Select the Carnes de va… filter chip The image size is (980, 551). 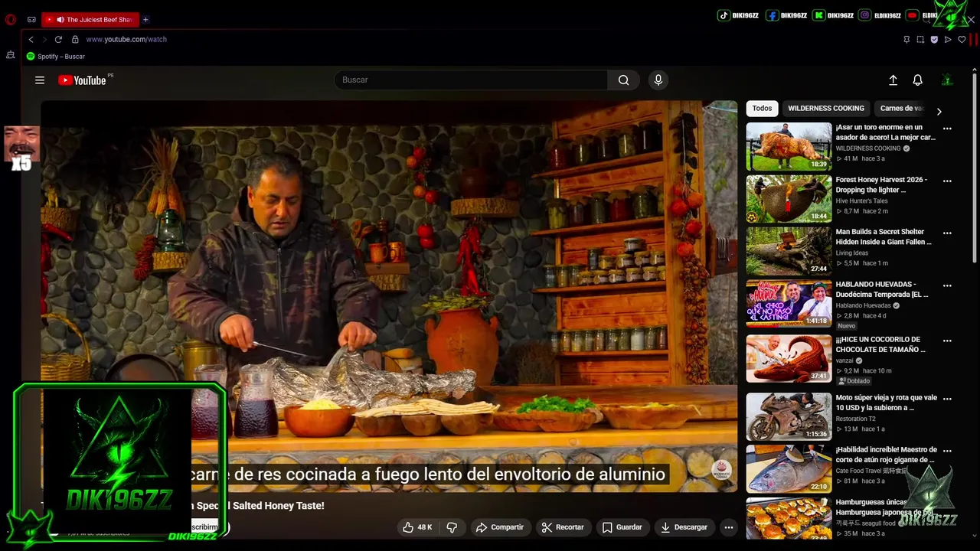coord(902,109)
